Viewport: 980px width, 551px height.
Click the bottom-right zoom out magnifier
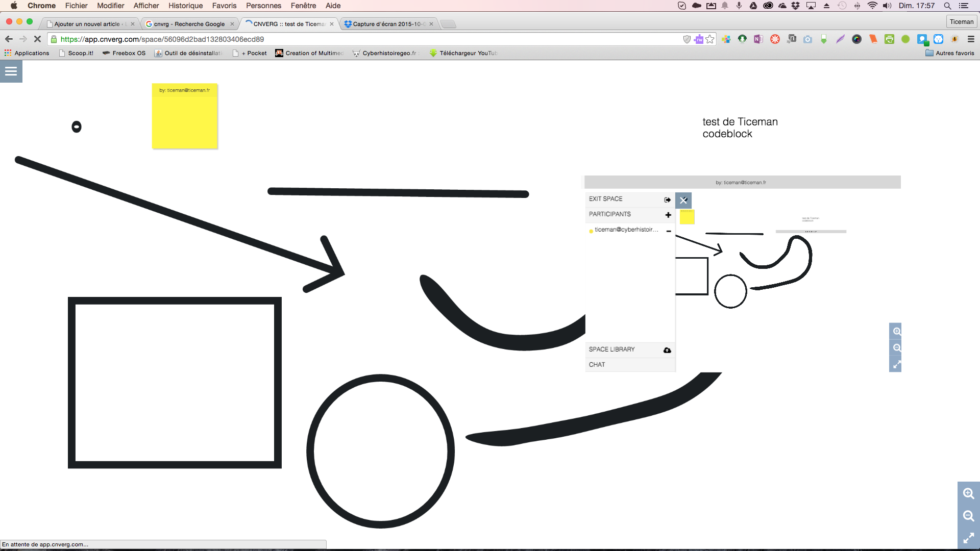point(968,516)
